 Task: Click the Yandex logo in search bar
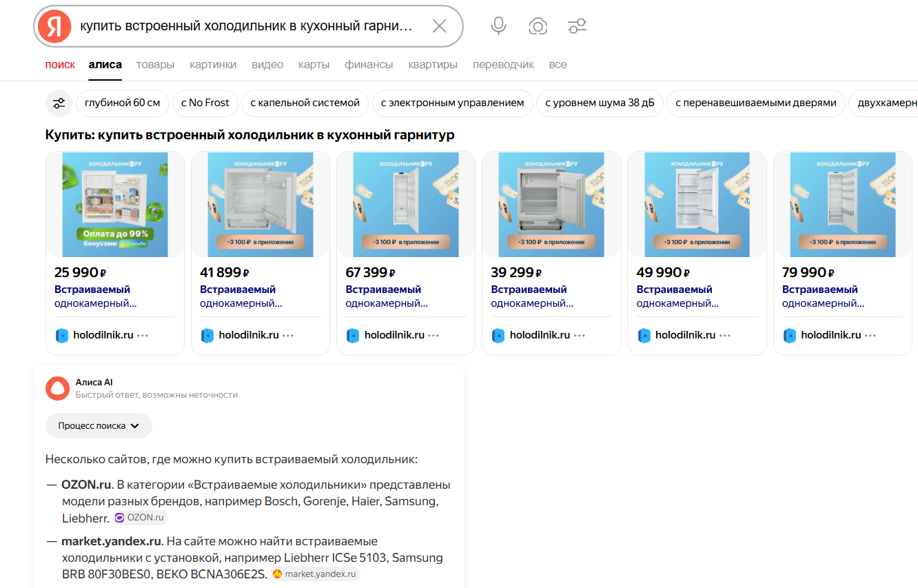[54, 26]
